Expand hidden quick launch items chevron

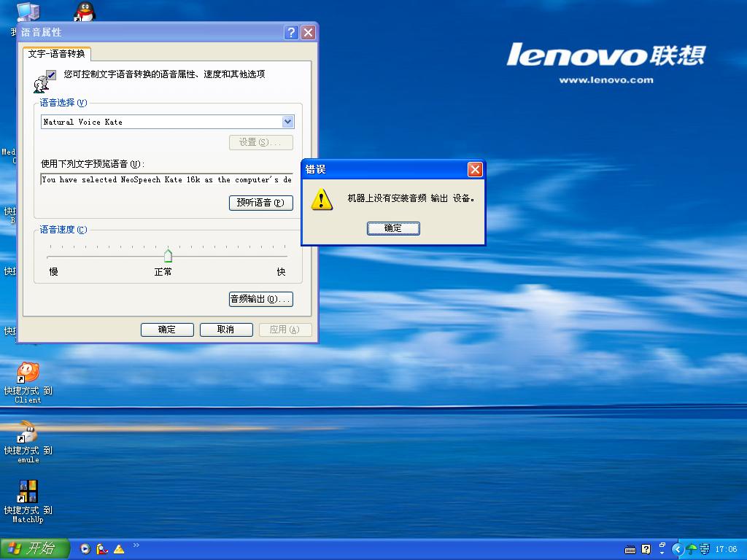point(136,545)
